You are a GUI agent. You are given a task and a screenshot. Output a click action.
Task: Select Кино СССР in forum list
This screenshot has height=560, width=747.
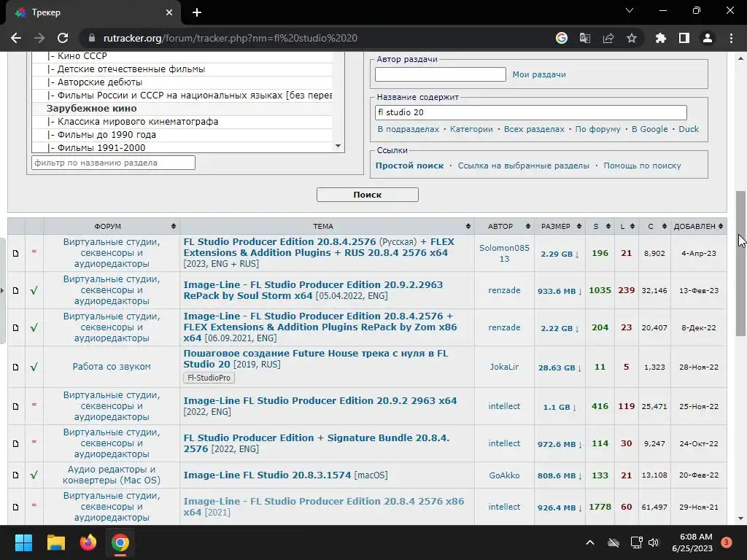[182, 55]
